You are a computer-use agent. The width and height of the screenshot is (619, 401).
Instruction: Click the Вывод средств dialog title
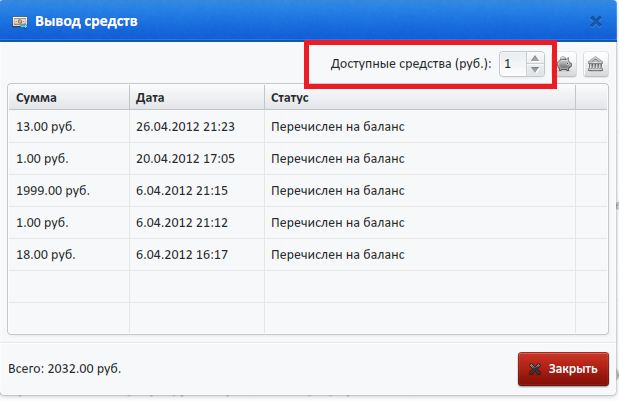86,21
